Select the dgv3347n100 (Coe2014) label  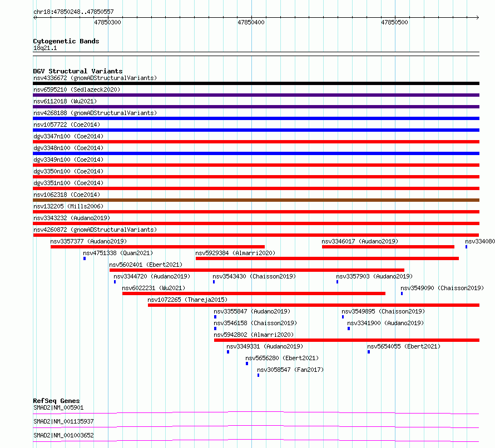(x=68, y=136)
